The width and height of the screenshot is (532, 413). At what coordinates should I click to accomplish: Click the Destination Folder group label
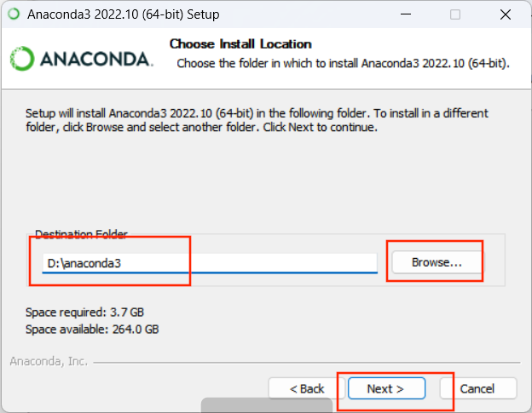[81, 234]
